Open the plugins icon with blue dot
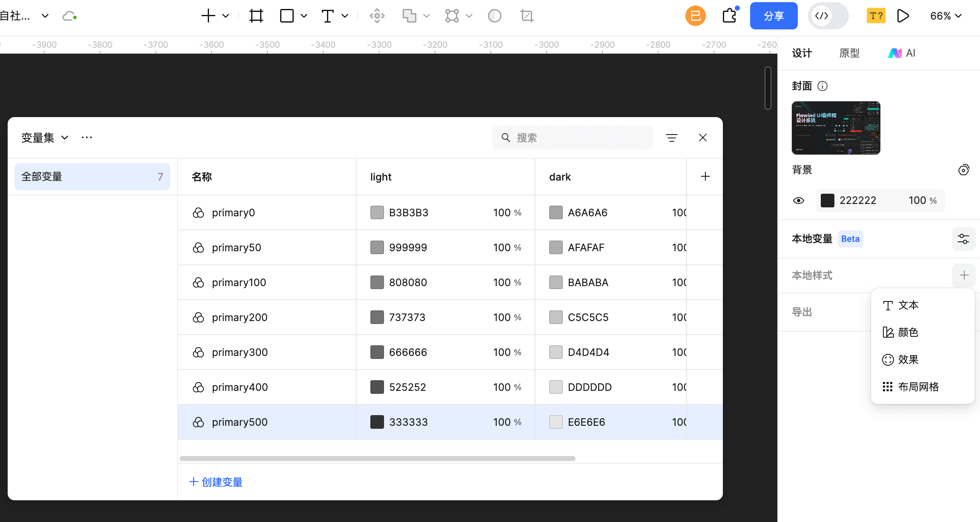Viewport: 980px width, 522px height. pos(730,16)
